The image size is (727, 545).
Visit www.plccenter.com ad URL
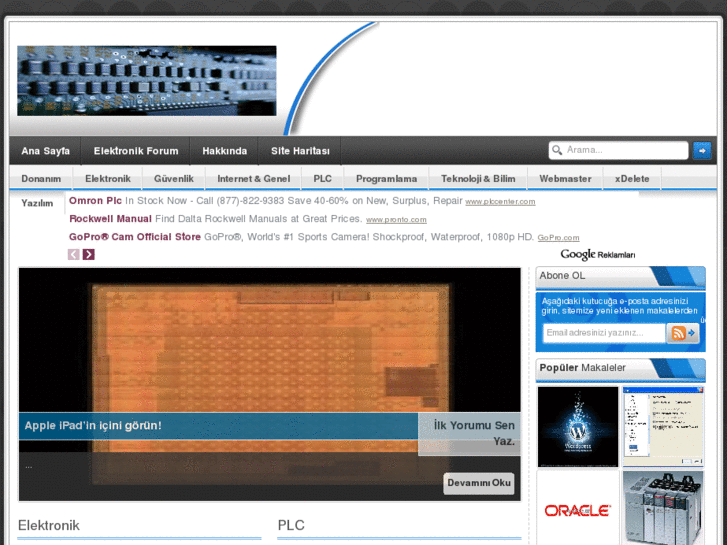[500, 202]
